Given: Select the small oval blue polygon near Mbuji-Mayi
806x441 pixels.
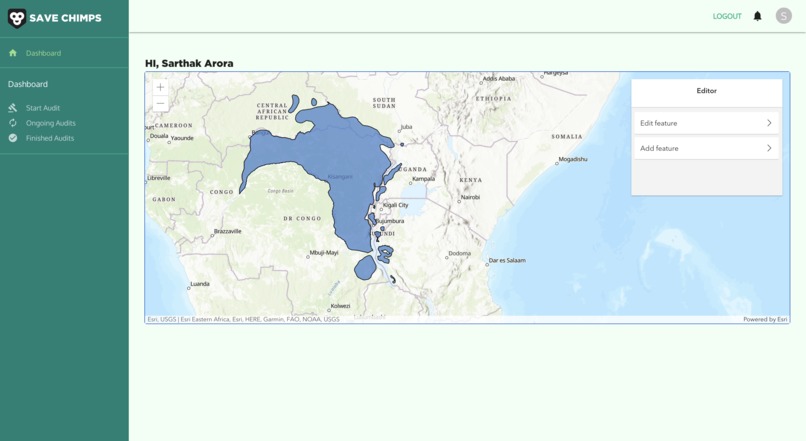Looking at the screenshot, I should click(365, 268).
